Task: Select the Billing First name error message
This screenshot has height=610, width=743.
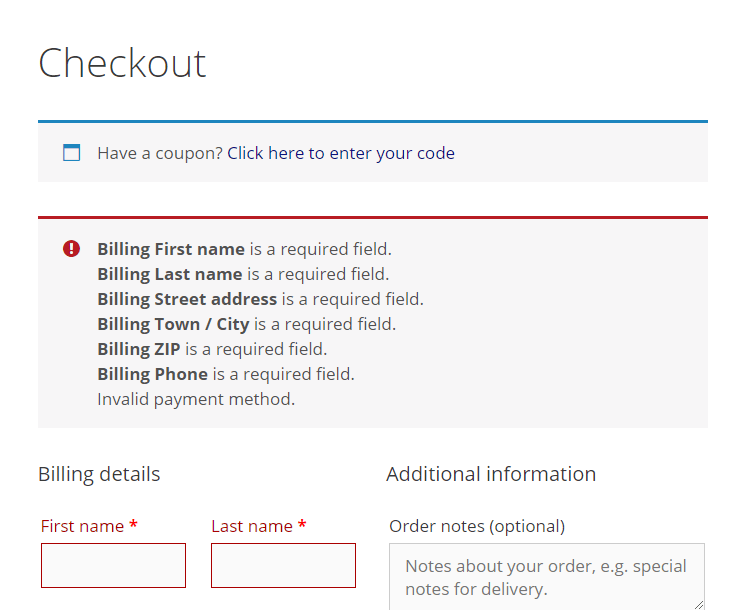Action: [x=244, y=249]
